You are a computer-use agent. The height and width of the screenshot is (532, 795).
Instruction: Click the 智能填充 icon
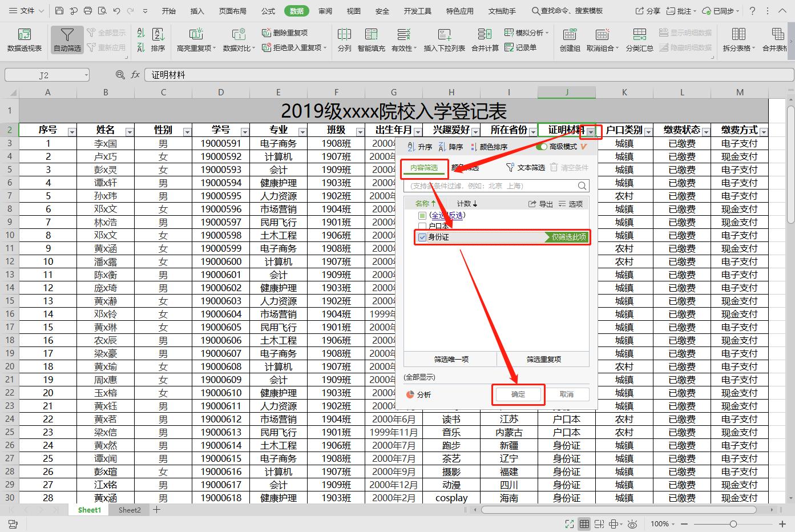coord(371,39)
